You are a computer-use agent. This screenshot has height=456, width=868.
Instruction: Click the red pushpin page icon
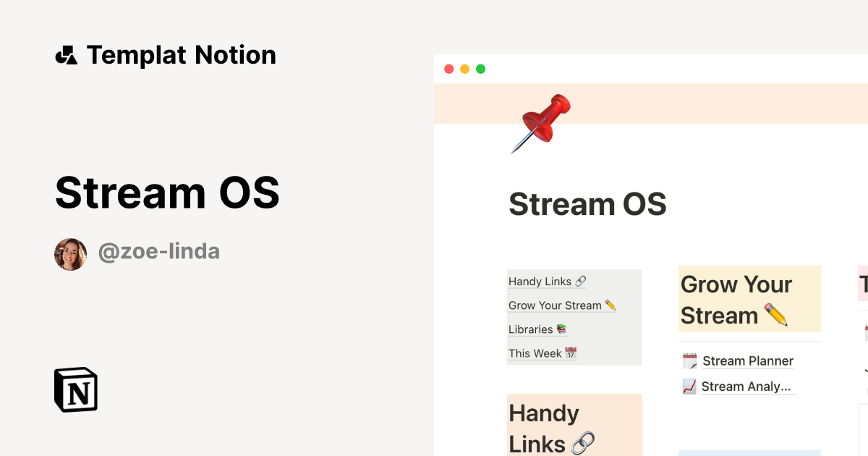coord(541,123)
